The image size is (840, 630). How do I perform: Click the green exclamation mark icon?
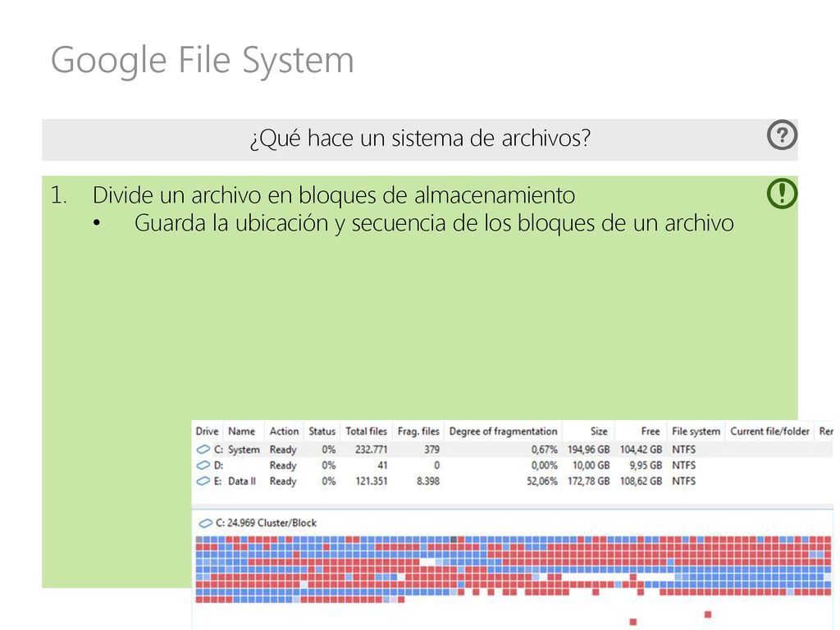(782, 193)
